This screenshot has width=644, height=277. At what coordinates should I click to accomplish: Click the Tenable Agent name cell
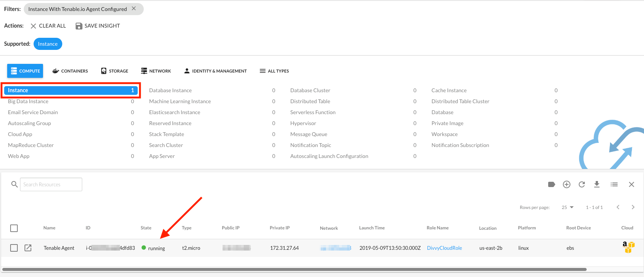coord(59,248)
